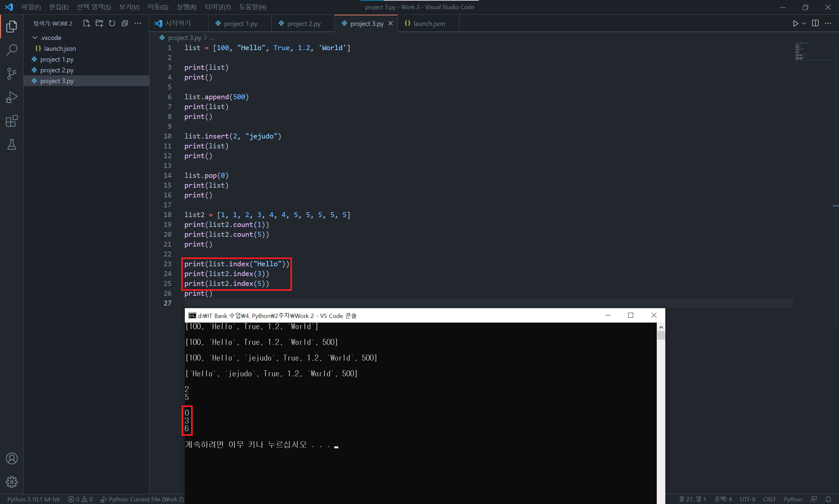Toggle split editor layout on the right
This screenshot has height=504, width=839.
(815, 24)
